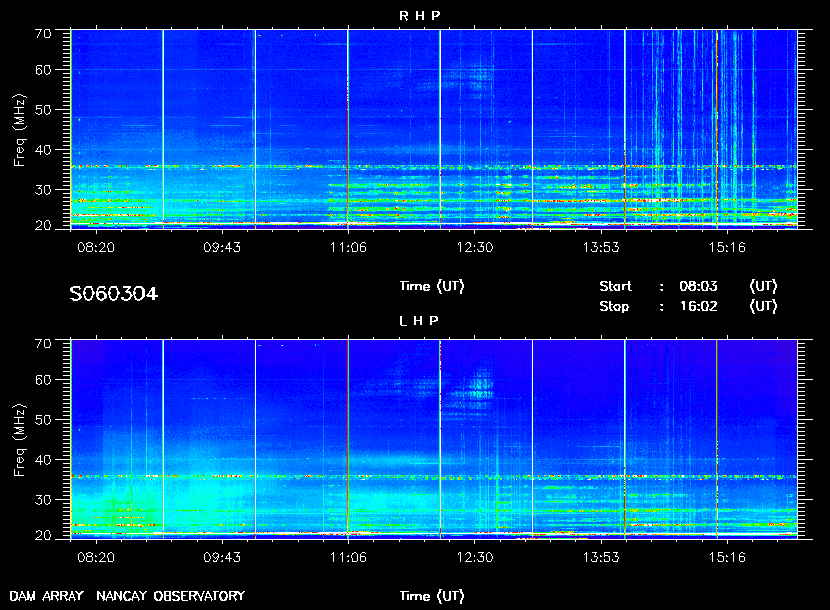The image size is (830, 610).
Task: Click "Time (UT)" label below LHP plot
Action: click(431, 596)
